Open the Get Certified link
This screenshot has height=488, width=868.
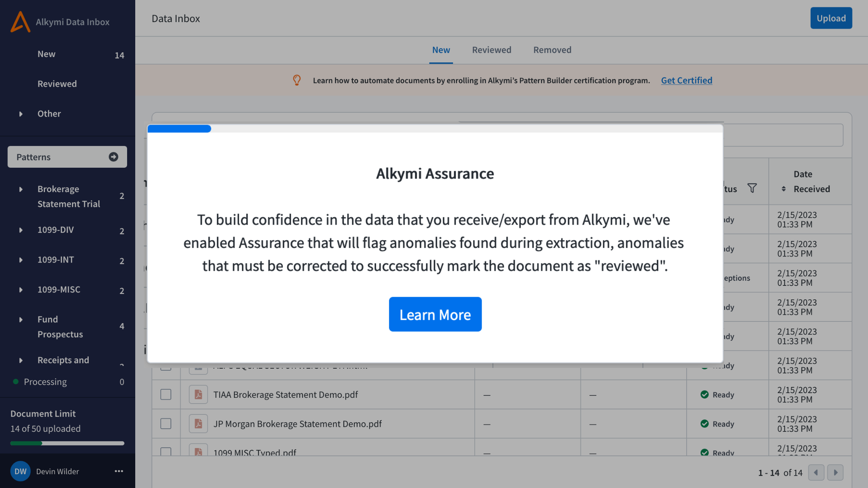(686, 81)
